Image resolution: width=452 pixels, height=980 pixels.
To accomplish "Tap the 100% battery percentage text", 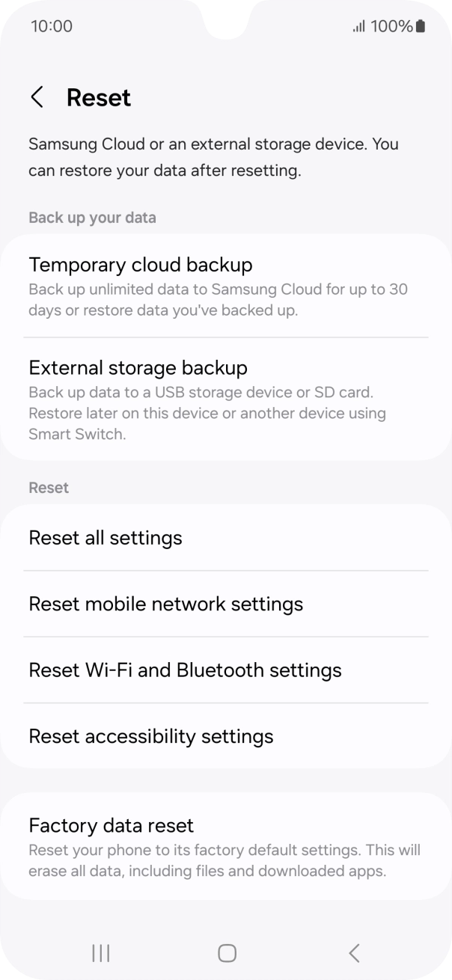I will coord(390,25).
